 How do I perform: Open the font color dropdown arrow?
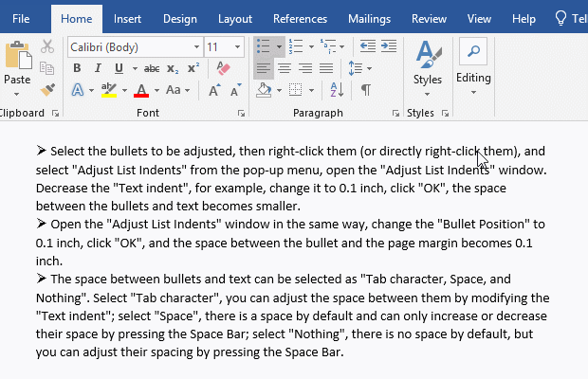pyautogui.click(x=156, y=90)
